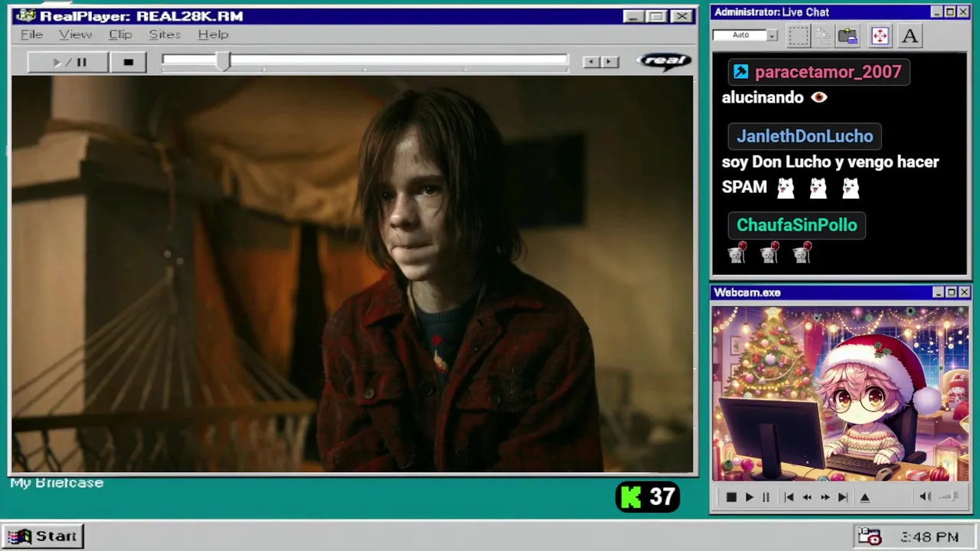
Task: Click the Webcam stop button
Action: [x=730, y=497]
